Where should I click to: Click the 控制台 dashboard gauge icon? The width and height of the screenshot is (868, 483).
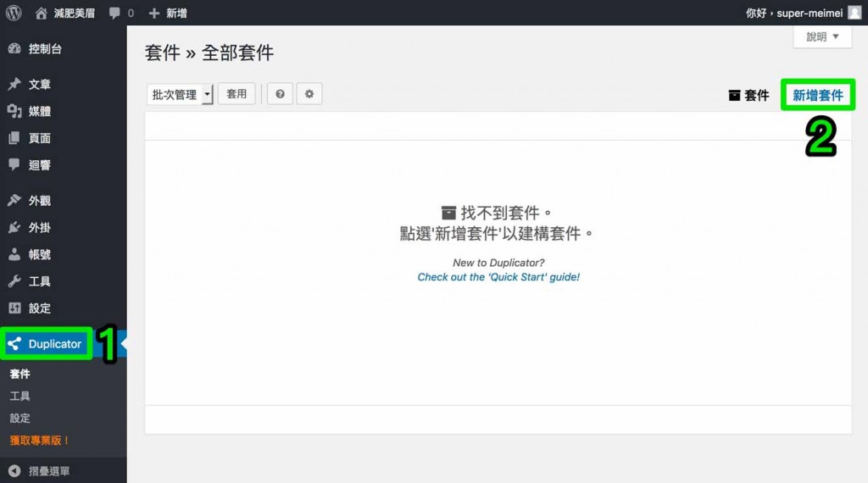14,48
